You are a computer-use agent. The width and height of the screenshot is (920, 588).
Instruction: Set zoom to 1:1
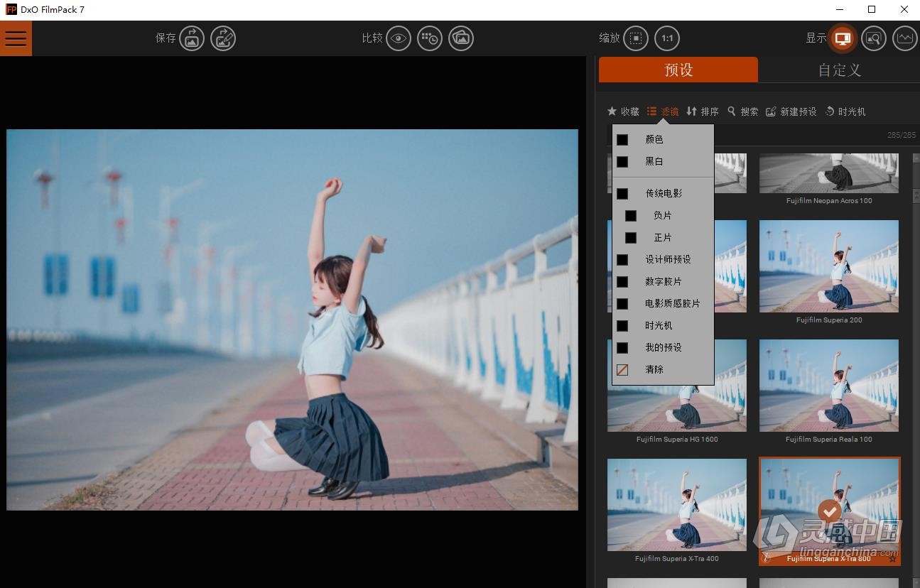coord(667,38)
